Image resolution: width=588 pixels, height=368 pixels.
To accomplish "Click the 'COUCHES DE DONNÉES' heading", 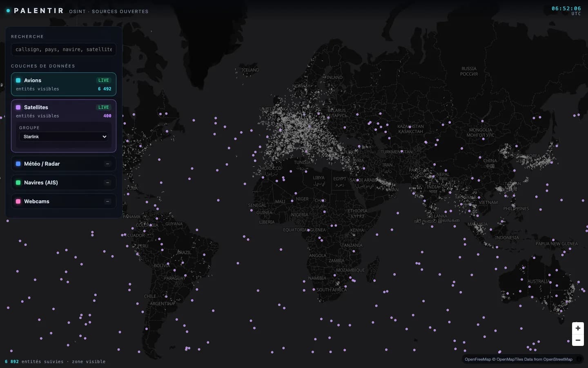I will pyautogui.click(x=43, y=66).
